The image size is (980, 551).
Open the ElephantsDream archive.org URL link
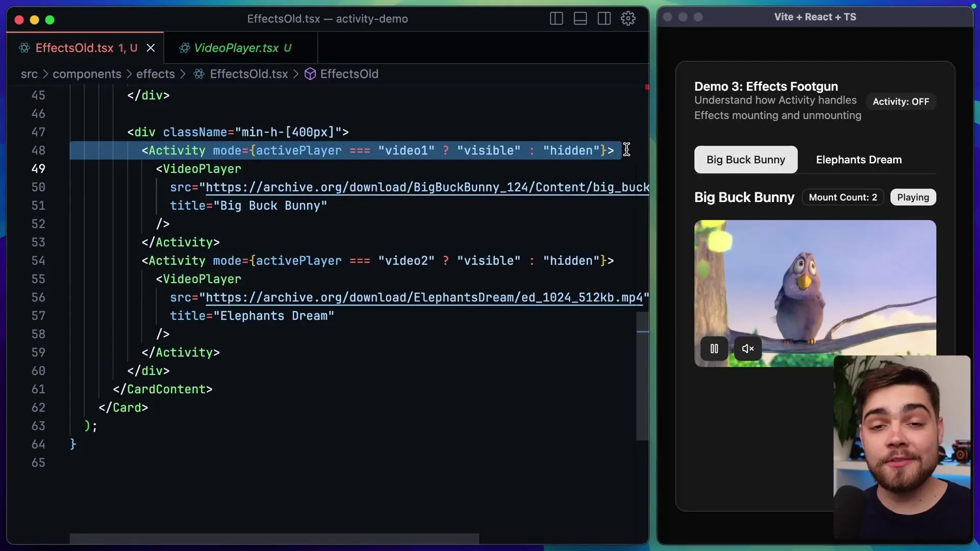pos(424,297)
